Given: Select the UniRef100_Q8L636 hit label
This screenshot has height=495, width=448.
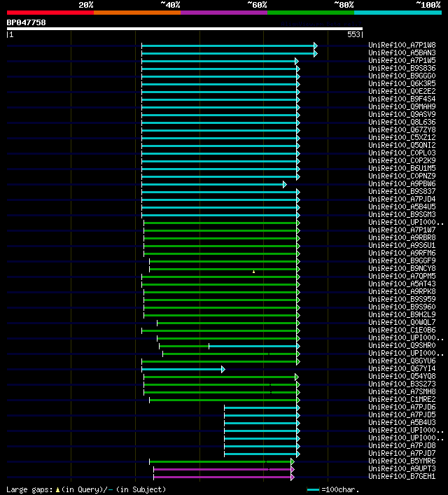Looking at the screenshot, I should pyautogui.click(x=402, y=122).
